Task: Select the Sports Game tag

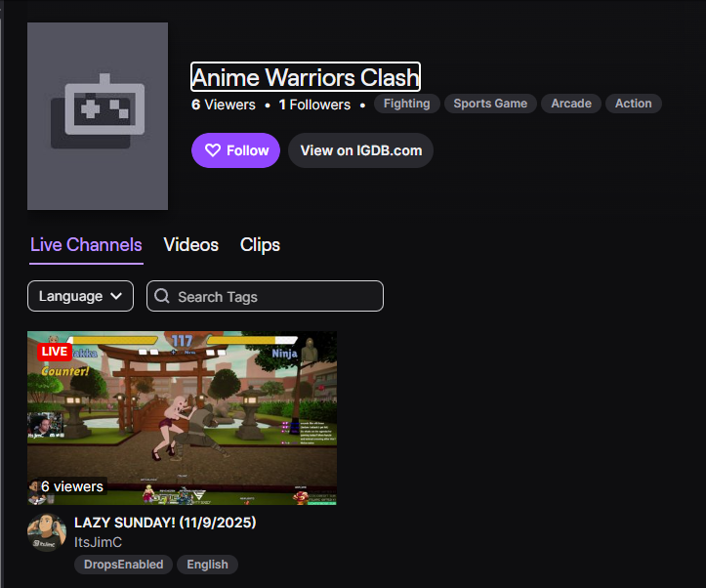Action: coord(490,104)
